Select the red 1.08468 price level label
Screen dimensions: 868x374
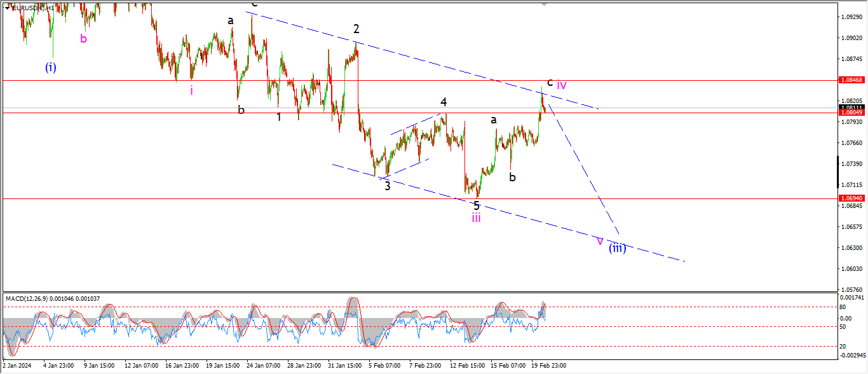(851, 80)
